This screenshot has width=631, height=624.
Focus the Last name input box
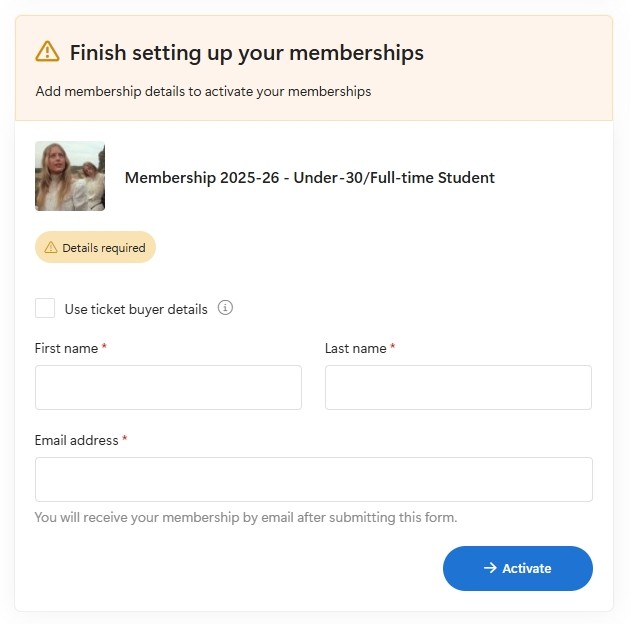[x=458, y=387]
